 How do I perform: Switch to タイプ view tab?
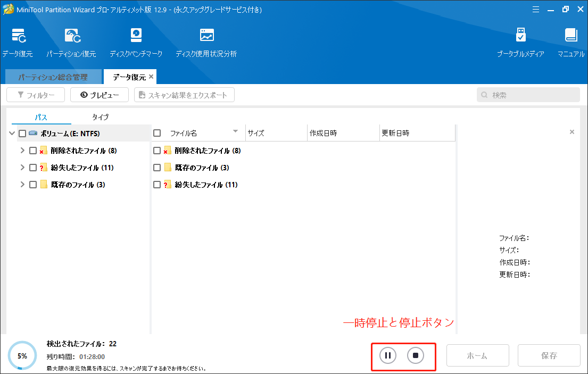tap(101, 117)
